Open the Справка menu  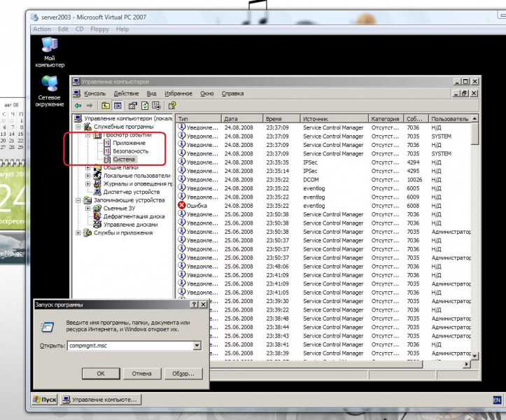tap(232, 94)
